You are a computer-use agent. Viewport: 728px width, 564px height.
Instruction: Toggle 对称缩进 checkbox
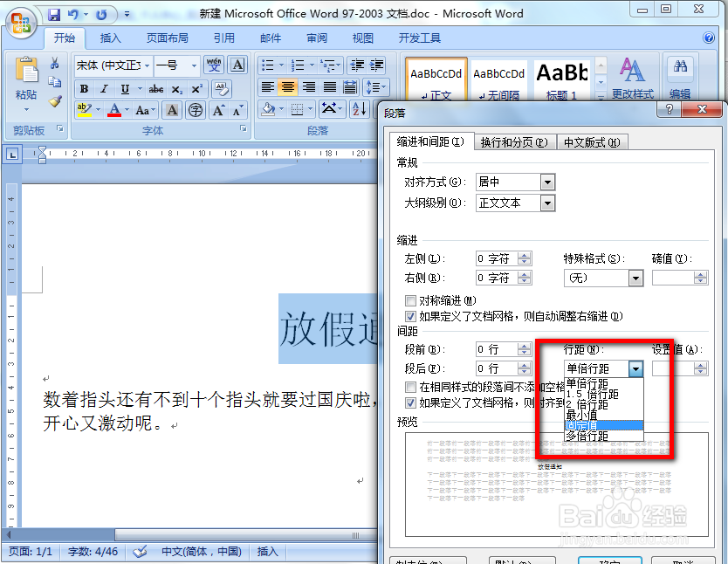[x=410, y=301]
